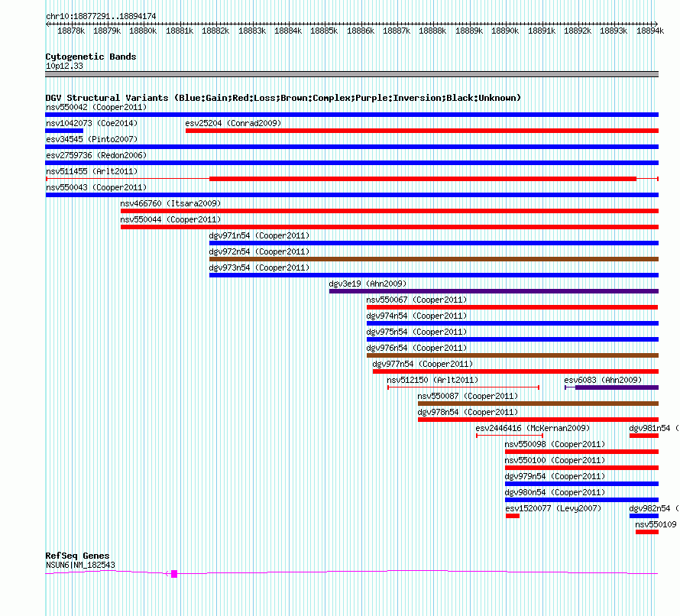Open the dgv980n54 (Cooper2011) label
This screenshot has width=680, height=616.
[555, 492]
